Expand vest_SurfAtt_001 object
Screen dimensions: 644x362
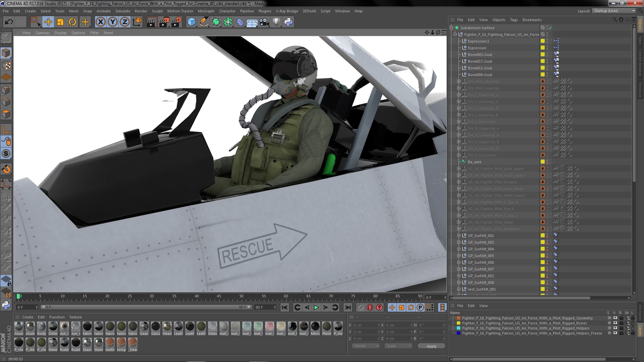459,289
